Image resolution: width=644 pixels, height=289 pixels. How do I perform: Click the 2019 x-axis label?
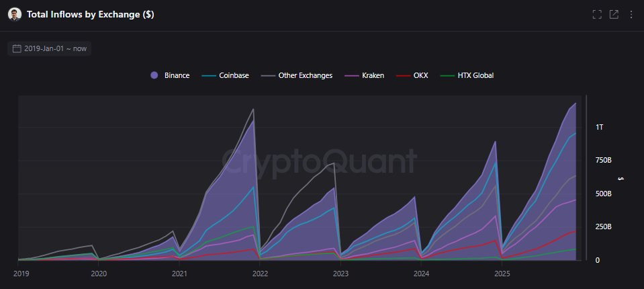click(x=21, y=273)
